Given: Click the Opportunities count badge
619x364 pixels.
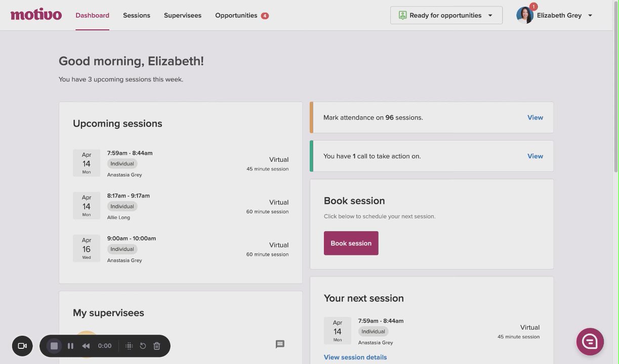Looking at the screenshot, I should pos(265,16).
